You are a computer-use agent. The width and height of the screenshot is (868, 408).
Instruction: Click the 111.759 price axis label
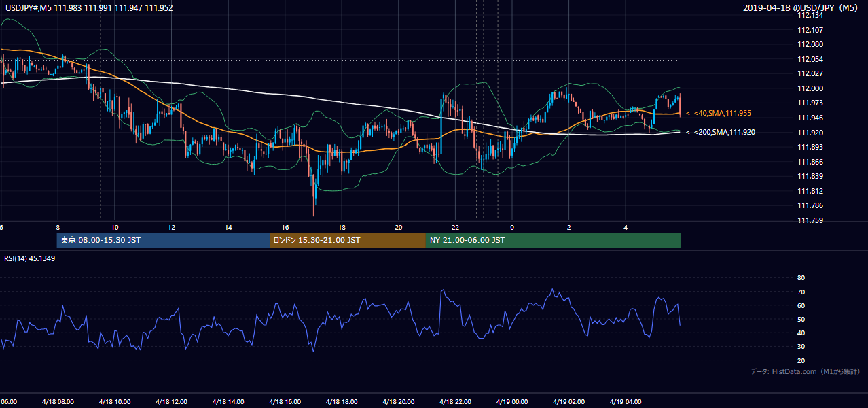810,220
